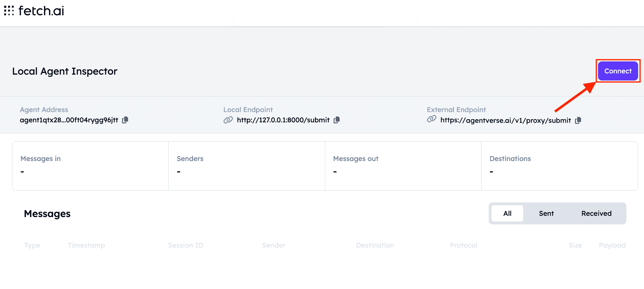
Task: Copy the External Endpoint URL with clipboard icon
Action: tap(578, 121)
